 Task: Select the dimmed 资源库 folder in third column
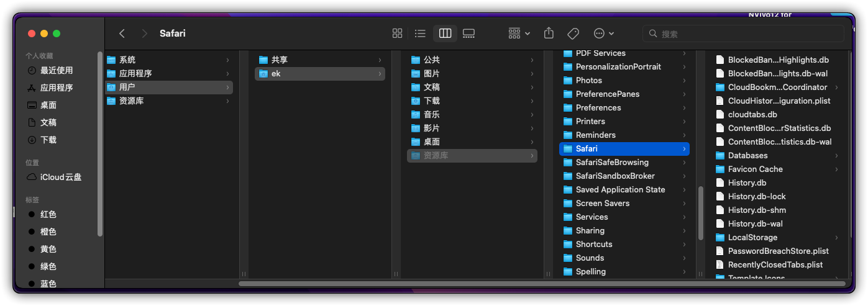click(472, 155)
